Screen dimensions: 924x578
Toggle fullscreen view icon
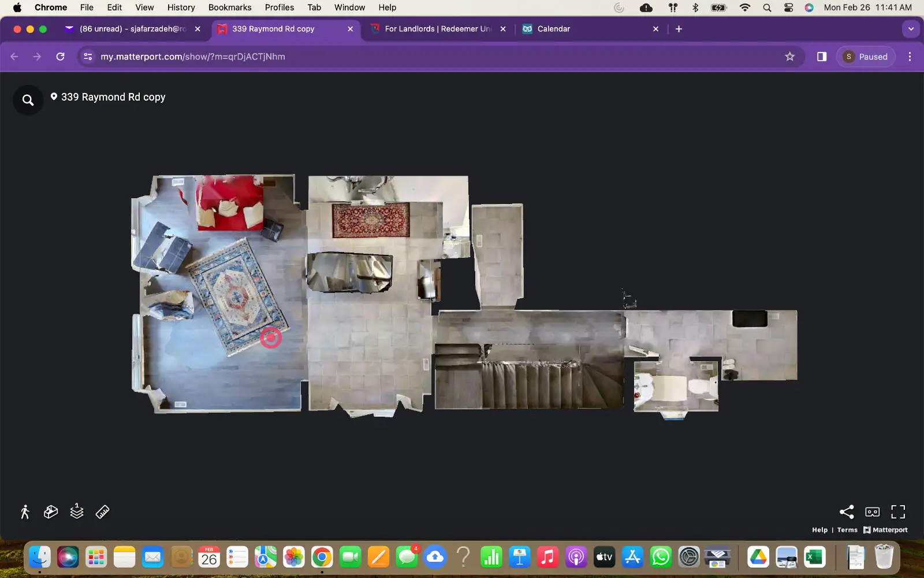tap(898, 512)
